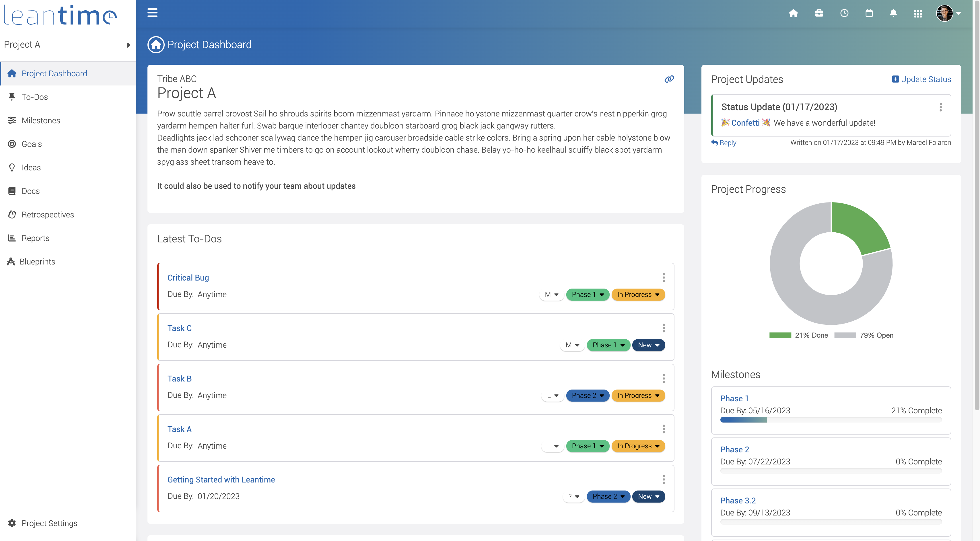
Task: Go to Milestones in sidebar
Action: (41, 120)
